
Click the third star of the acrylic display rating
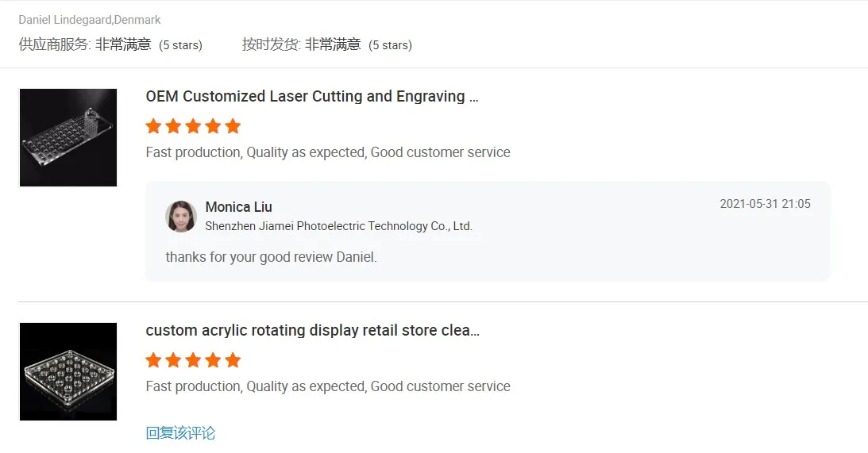pos(193,360)
